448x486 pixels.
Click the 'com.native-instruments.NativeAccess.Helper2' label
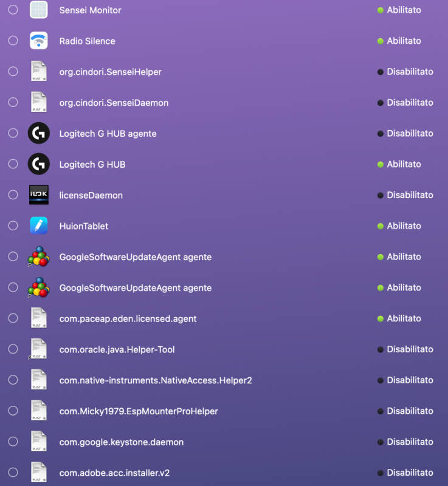coord(156,380)
